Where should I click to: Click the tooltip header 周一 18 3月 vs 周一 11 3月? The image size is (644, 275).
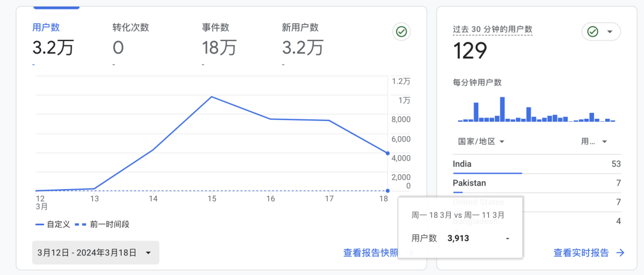pyautogui.click(x=459, y=215)
